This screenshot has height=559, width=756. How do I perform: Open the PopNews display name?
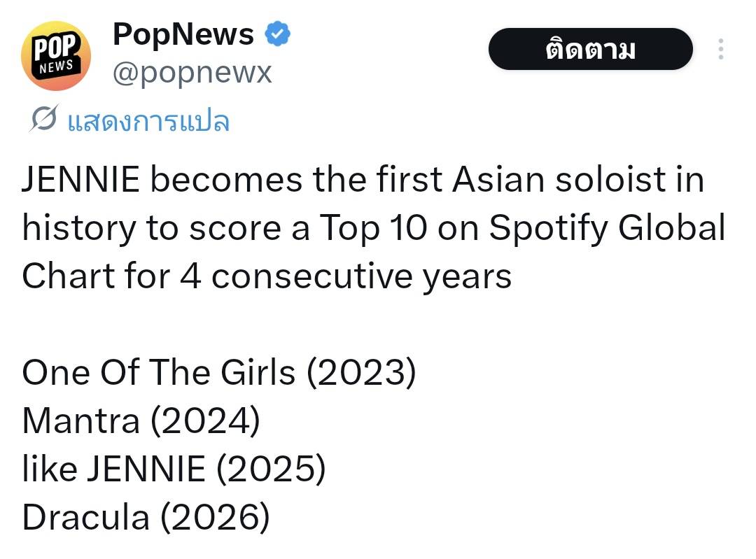183,34
